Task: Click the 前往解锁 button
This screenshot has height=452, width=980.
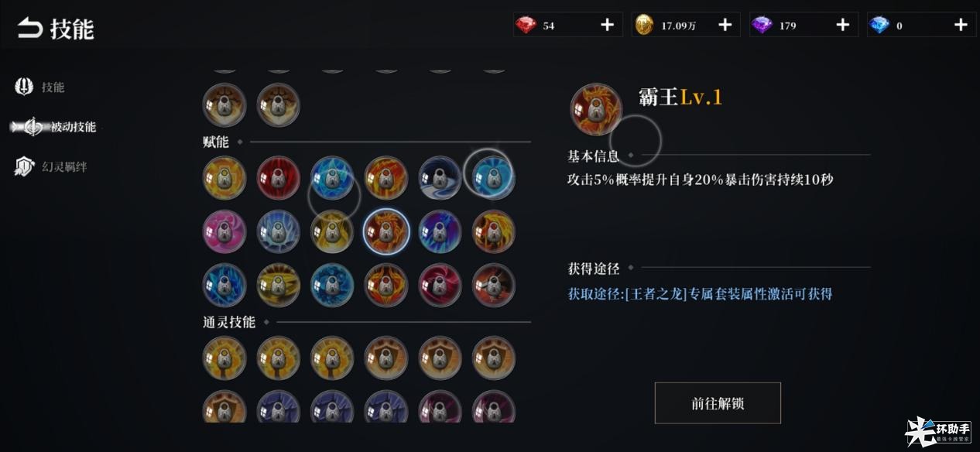Action: point(718,403)
